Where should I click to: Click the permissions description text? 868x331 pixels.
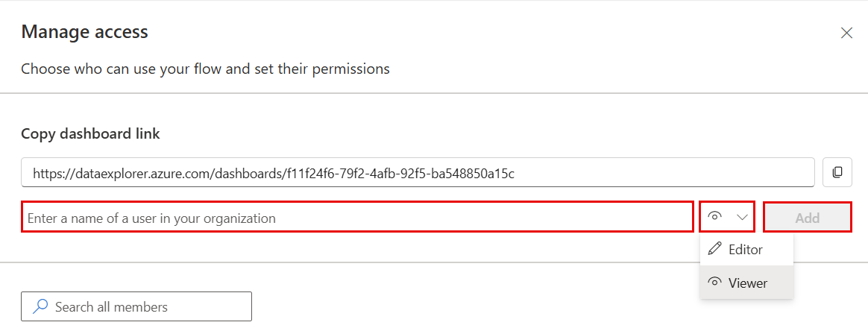[x=205, y=69]
